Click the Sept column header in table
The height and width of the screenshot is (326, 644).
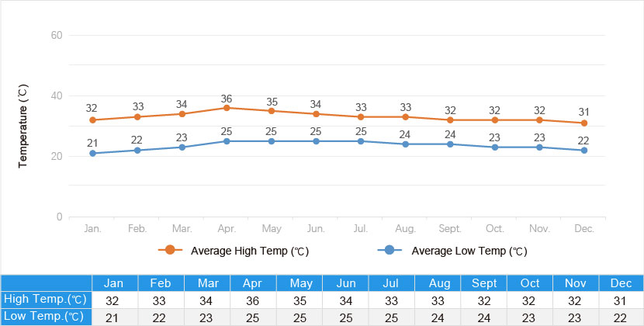483,283
